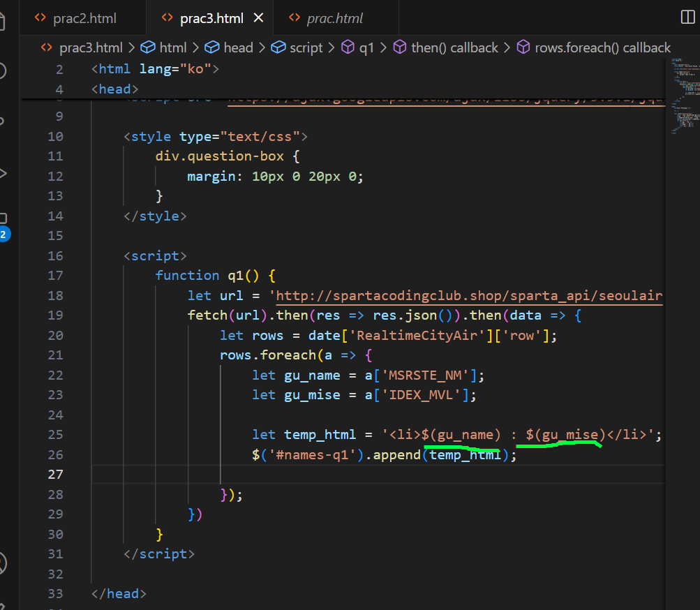Select line number 17
The width and height of the screenshot is (700, 610).
55,275
